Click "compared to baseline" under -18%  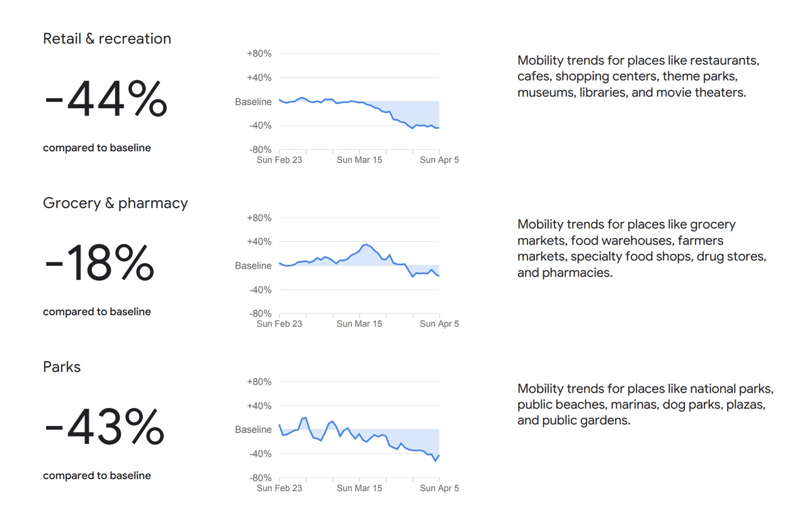click(x=97, y=312)
